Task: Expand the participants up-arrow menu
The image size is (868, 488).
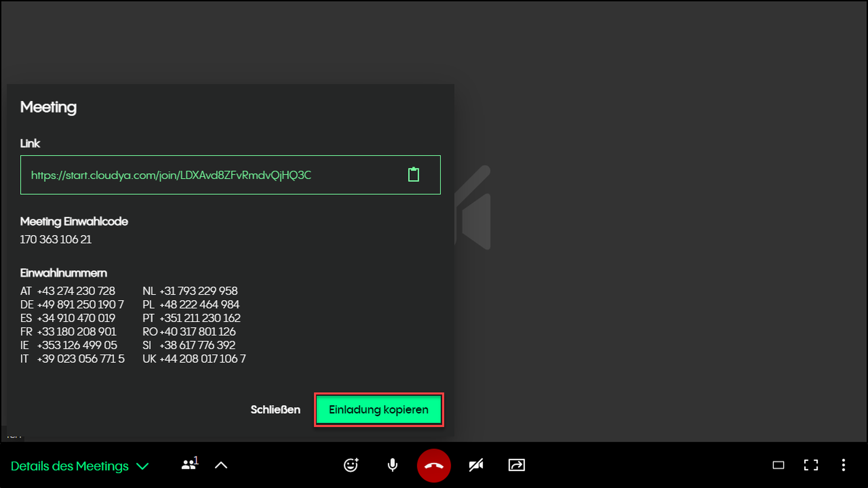Action: point(221,465)
